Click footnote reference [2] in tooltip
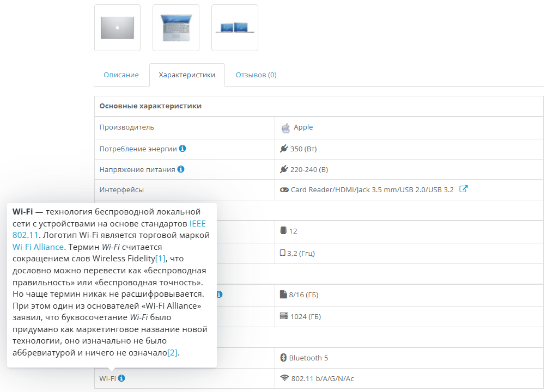The height and width of the screenshot is (392, 553). coord(172,352)
